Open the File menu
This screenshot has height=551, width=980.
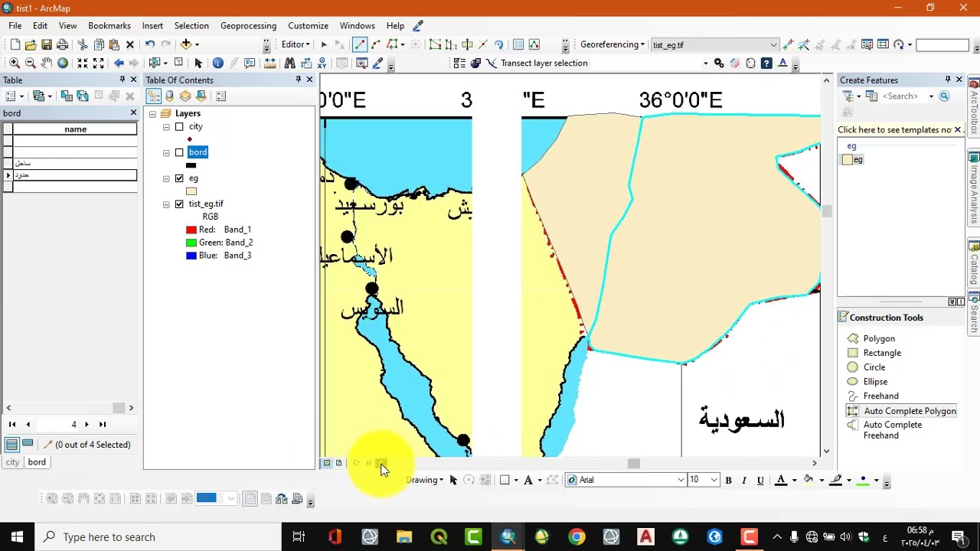tap(15, 25)
